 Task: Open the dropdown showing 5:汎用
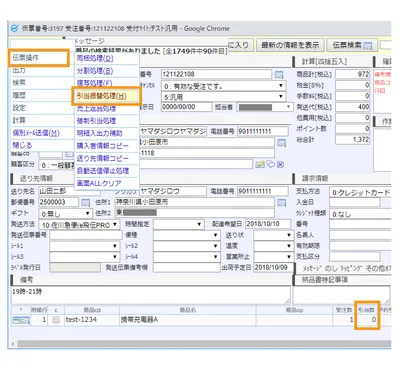point(223,97)
